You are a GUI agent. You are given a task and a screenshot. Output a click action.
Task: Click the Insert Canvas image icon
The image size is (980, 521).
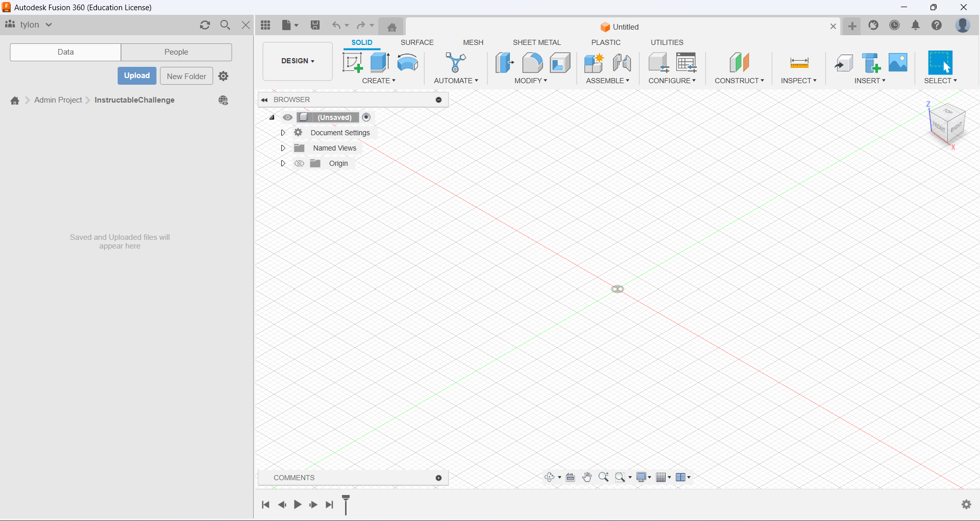(898, 62)
